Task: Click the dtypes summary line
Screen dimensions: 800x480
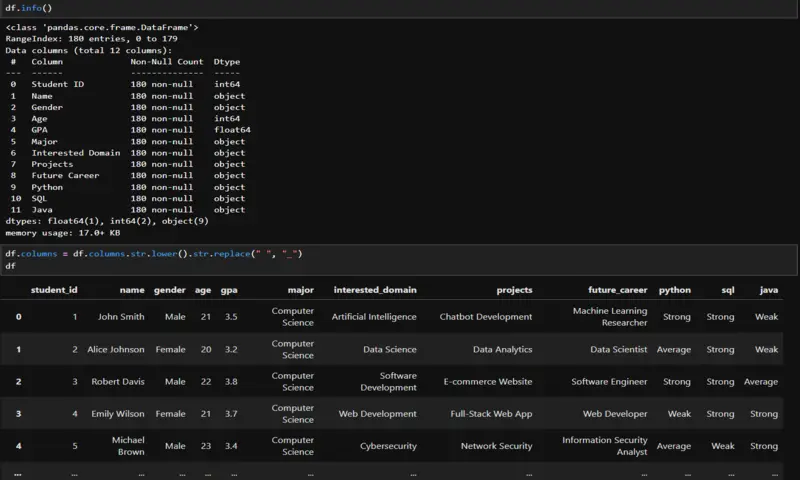Action: tap(107, 221)
